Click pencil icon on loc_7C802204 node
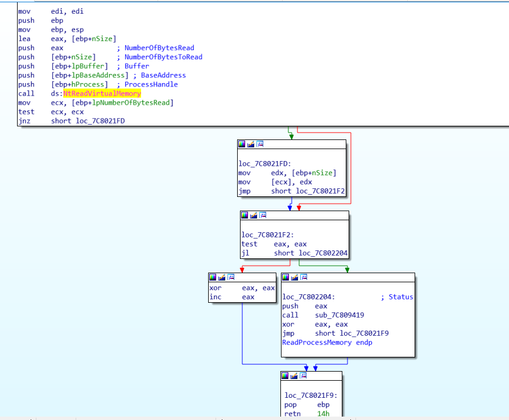The height and width of the screenshot is (420, 509). (x=295, y=277)
